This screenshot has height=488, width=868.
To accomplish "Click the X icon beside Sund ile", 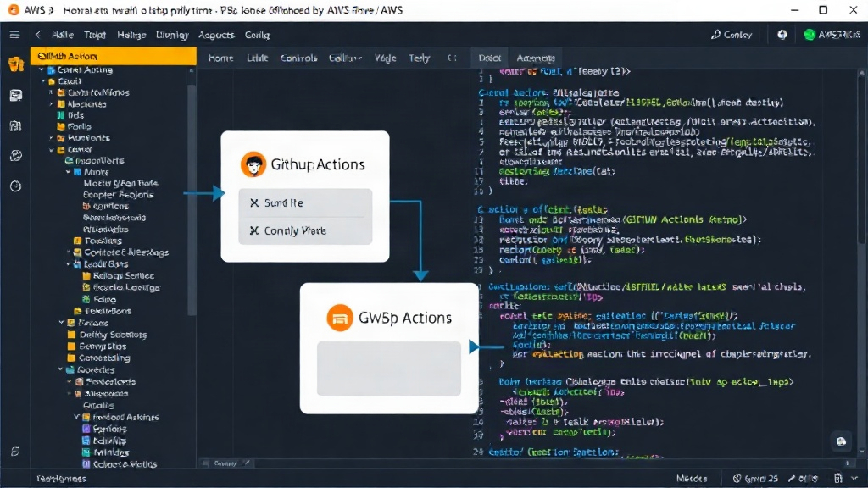I will [x=254, y=203].
